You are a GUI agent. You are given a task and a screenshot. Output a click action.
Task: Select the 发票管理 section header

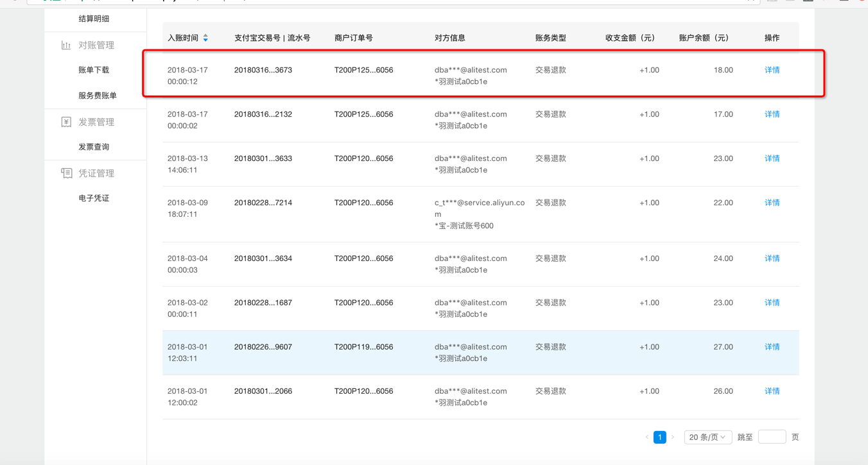(x=96, y=122)
